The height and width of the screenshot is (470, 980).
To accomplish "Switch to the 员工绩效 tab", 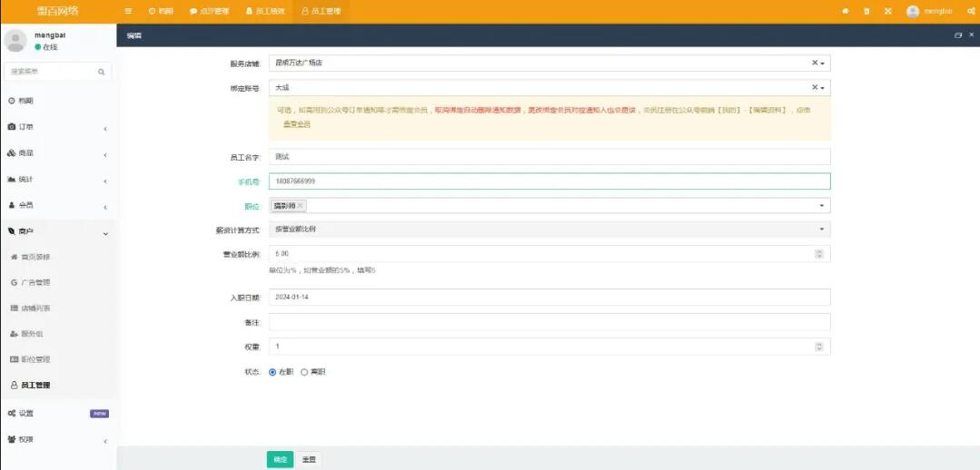I will coord(265,11).
